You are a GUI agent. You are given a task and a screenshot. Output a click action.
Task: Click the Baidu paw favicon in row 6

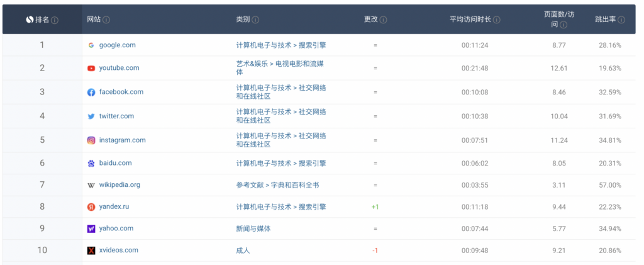click(x=91, y=164)
